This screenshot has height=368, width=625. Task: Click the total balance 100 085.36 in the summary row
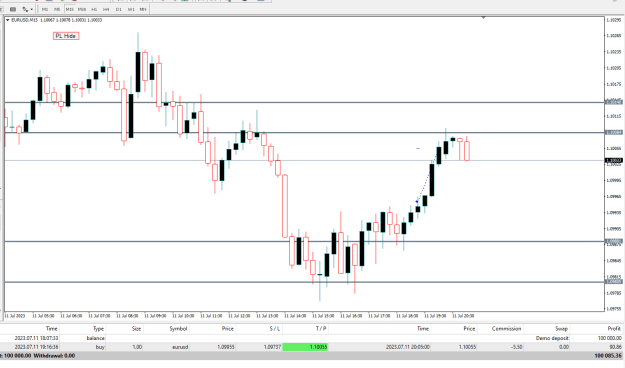click(x=608, y=355)
